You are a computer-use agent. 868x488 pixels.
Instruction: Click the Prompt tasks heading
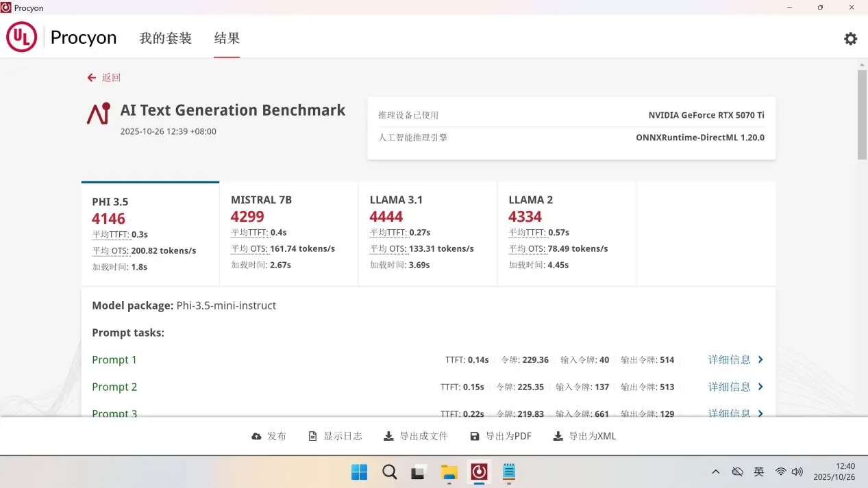click(128, 333)
